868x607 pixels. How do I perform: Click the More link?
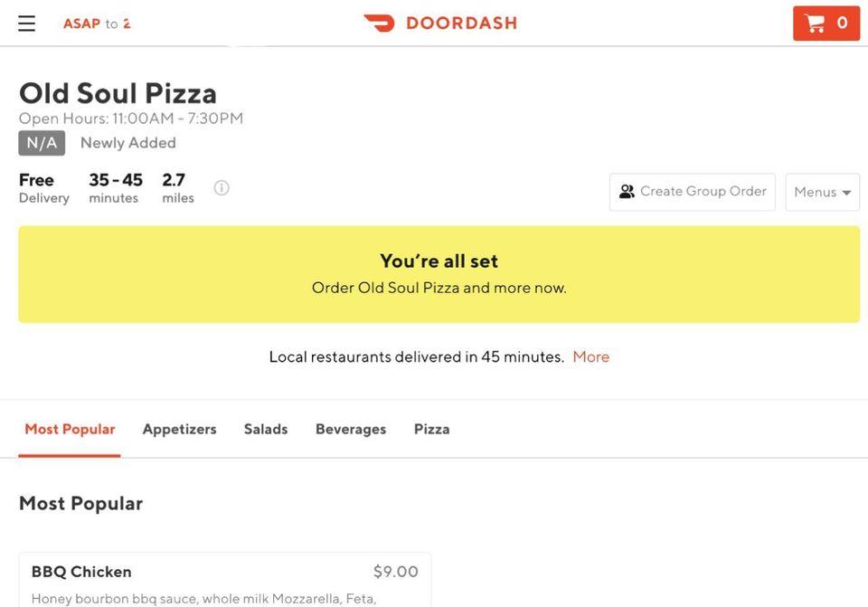pos(591,357)
